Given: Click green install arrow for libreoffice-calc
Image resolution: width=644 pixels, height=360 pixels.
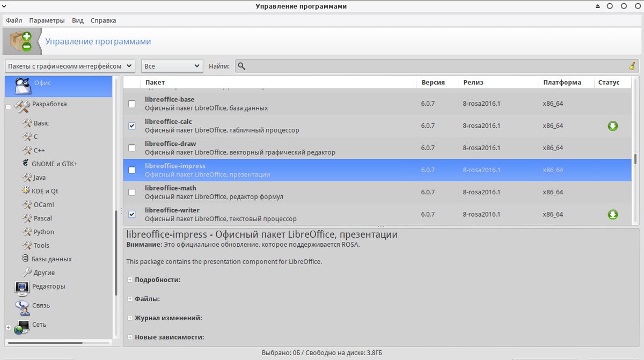Looking at the screenshot, I should coord(612,126).
